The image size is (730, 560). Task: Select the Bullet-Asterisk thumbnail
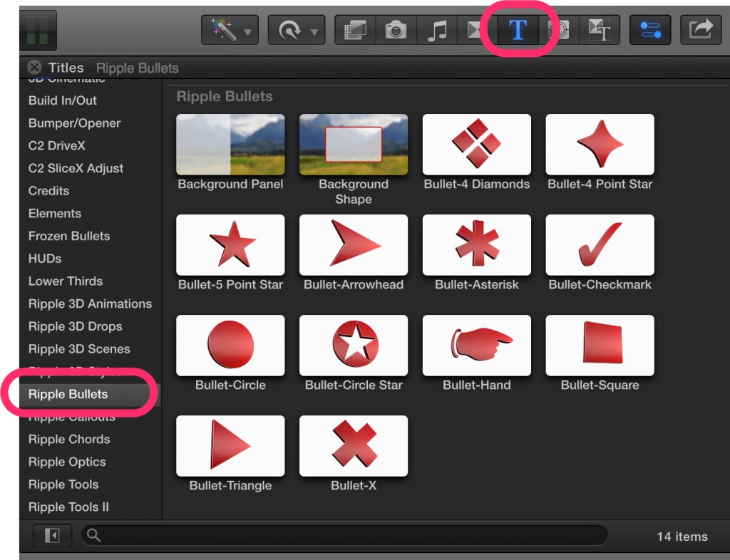[x=477, y=245]
